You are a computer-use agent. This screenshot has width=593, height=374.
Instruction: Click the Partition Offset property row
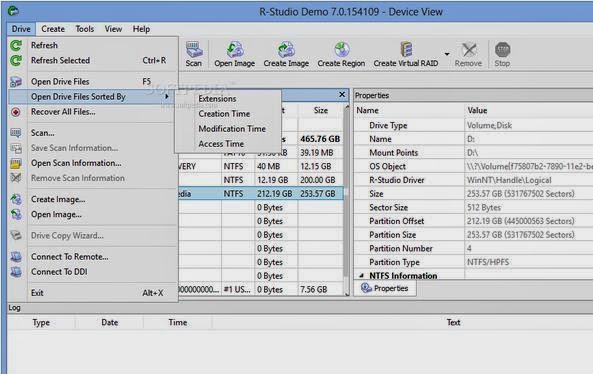(474, 221)
